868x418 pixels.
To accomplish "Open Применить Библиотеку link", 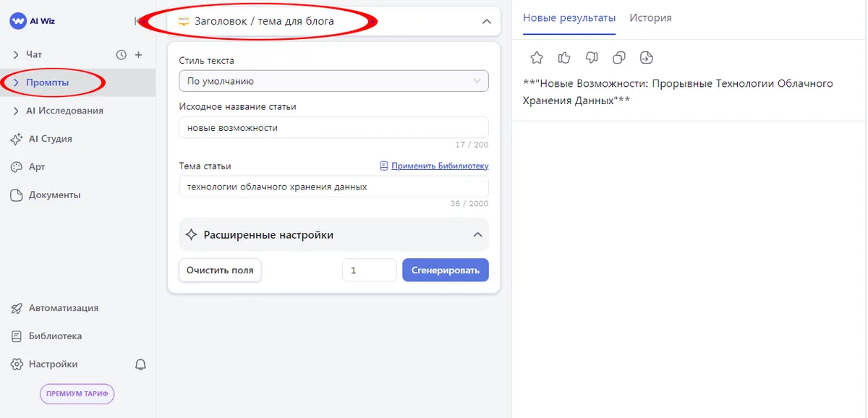I will pos(433,165).
